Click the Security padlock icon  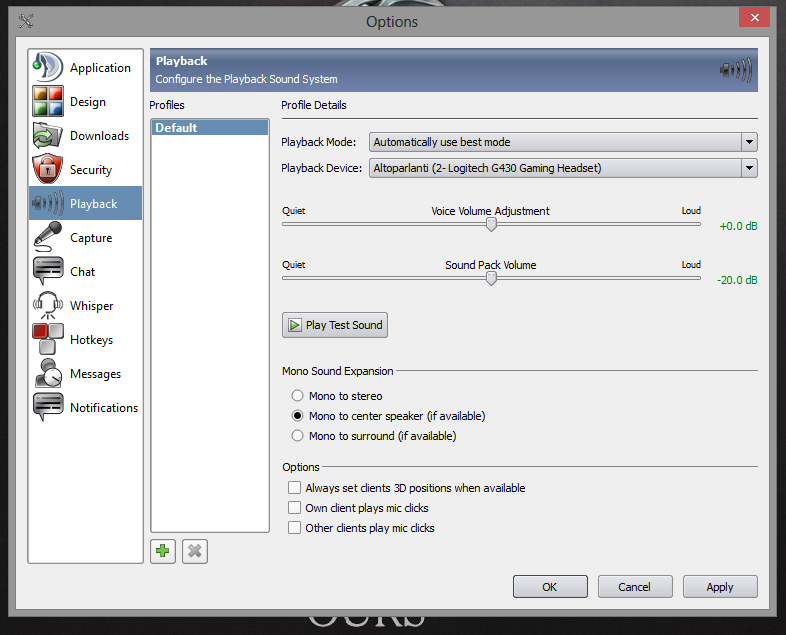tap(48, 170)
